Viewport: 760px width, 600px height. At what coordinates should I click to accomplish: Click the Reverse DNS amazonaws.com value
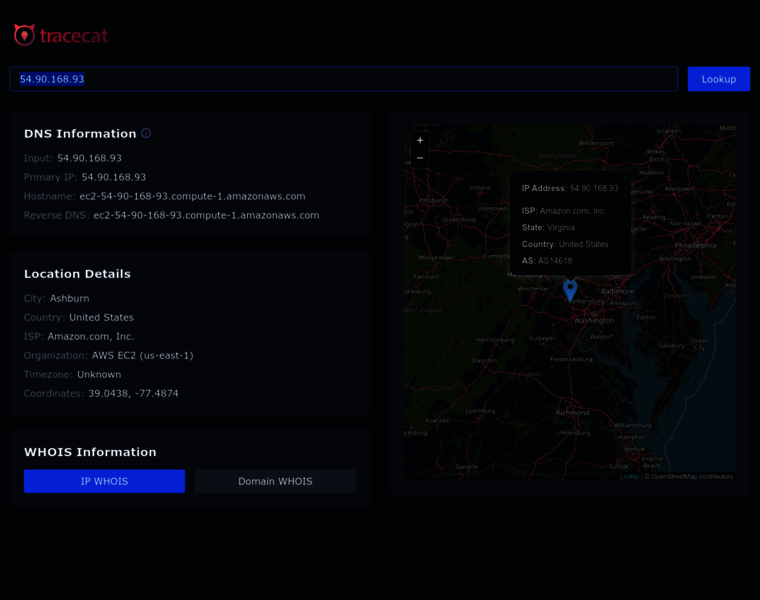pyautogui.click(x=206, y=215)
